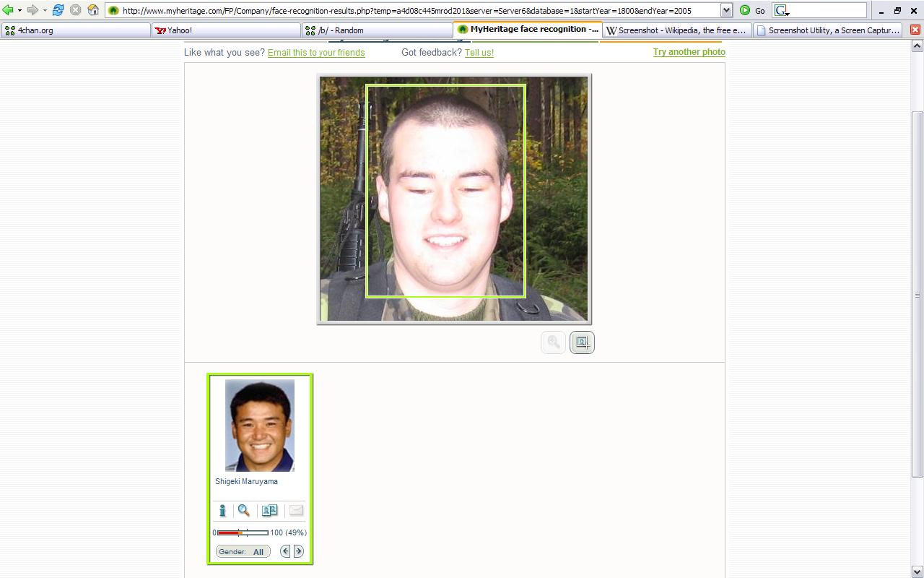Image resolution: width=924 pixels, height=578 pixels.
Task: Click the 49% similarity score bar
Action: (243, 532)
